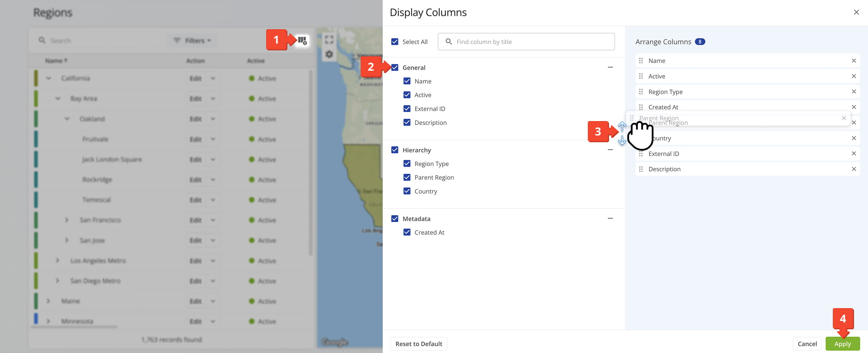The height and width of the screenshot is (353, 868).
Task: Uncheck the External ID checkbox
Action: (x=407, y=109)
